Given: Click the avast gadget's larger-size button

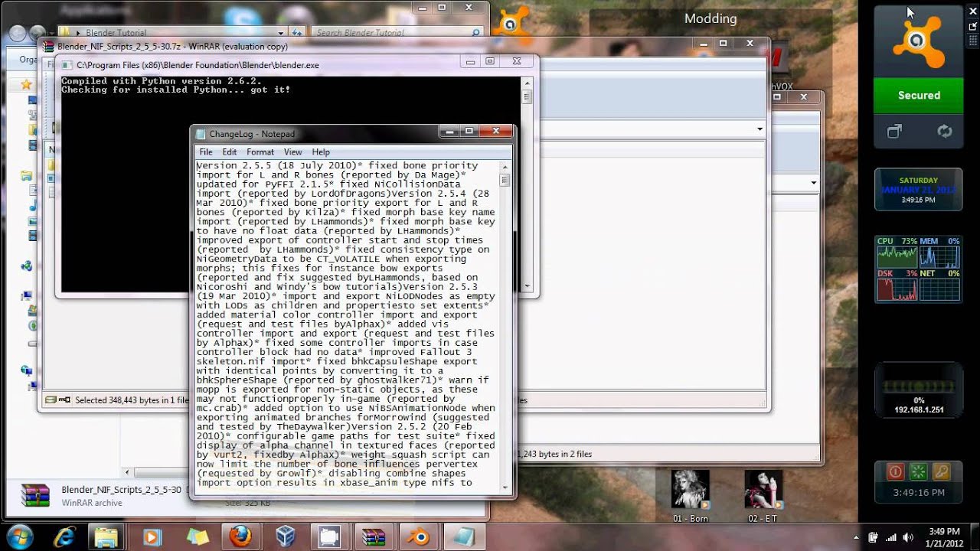Looking at the screenshot, I should [973, 26].
